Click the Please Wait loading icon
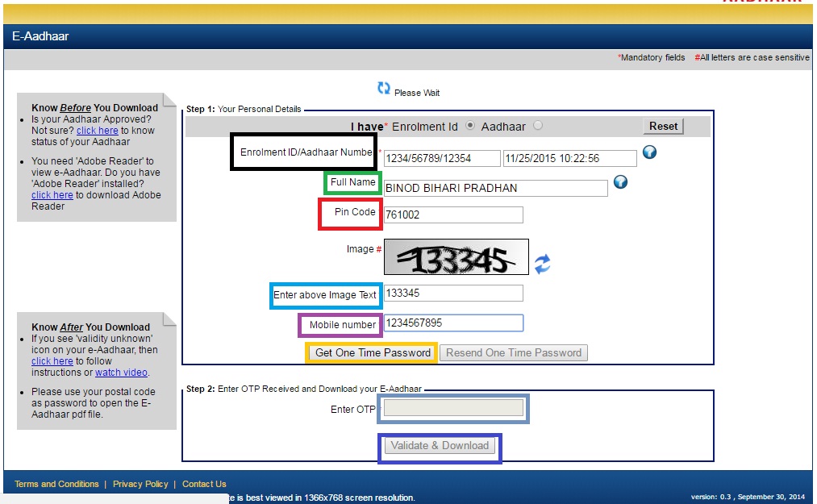The width and height of the screenshot is (817, 504). pos(383,88)
